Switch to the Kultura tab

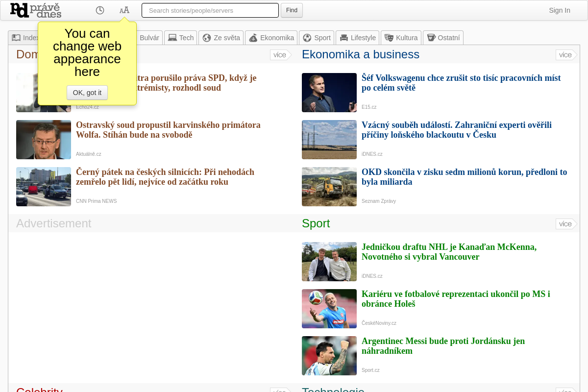(401, 38)
